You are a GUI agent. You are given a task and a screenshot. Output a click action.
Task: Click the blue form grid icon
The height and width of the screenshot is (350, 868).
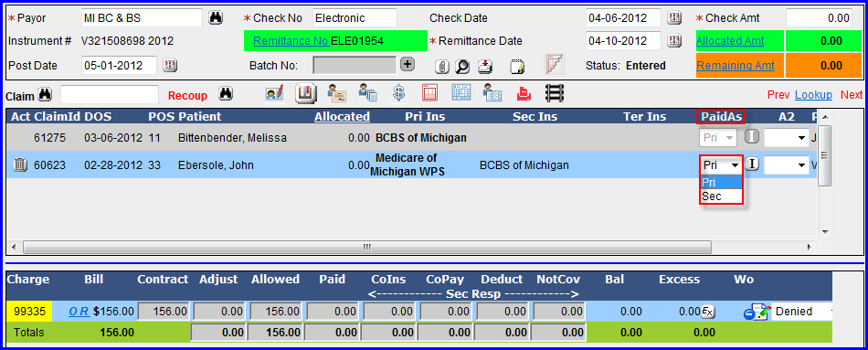pos(461,93)
